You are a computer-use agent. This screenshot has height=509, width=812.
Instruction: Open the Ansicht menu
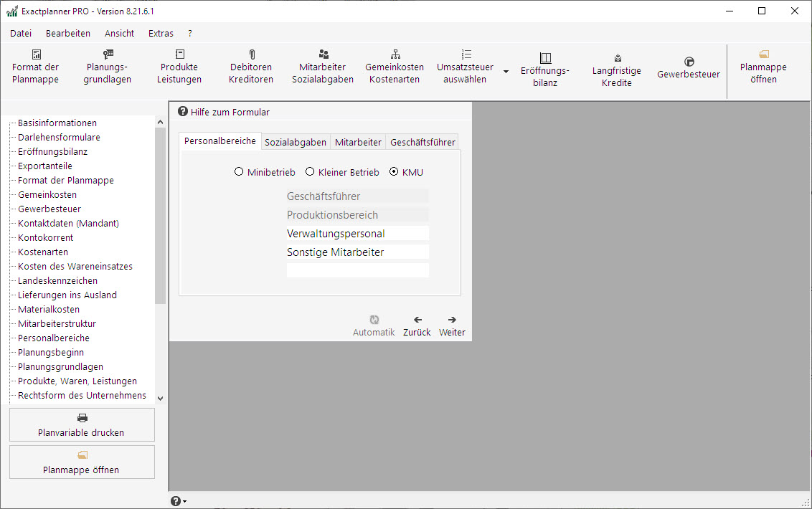tap(119, 33)
